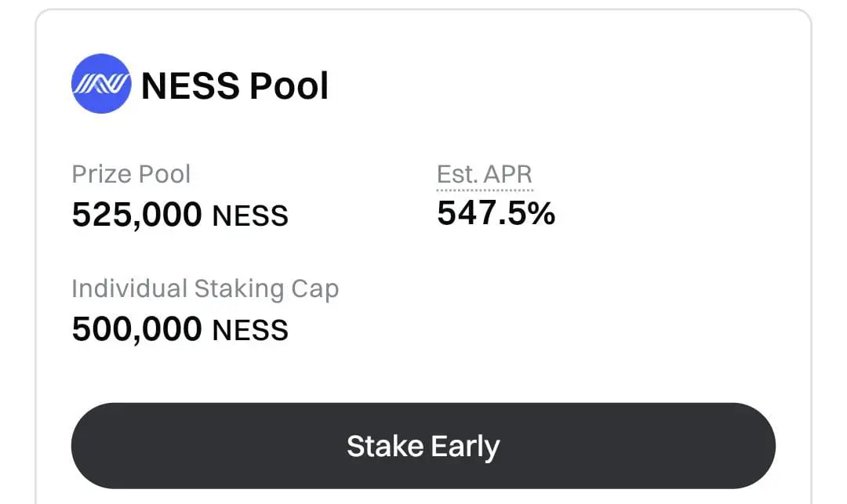Screen dimensions: 847x504
Task: Click the 500,000 staking cap number
Action: pyautogui.click(x=137, y=329)
